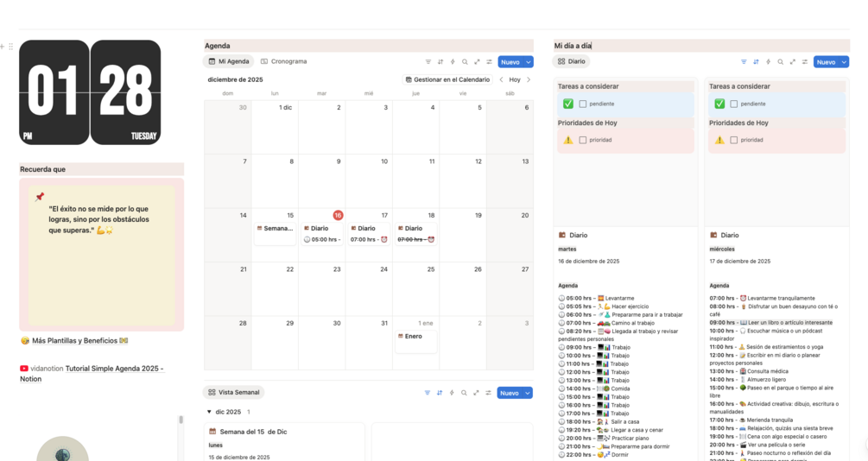Collapse the dic 2025 group toggle
The height and width of the screenshot is (461, 868).
[209, 412]
